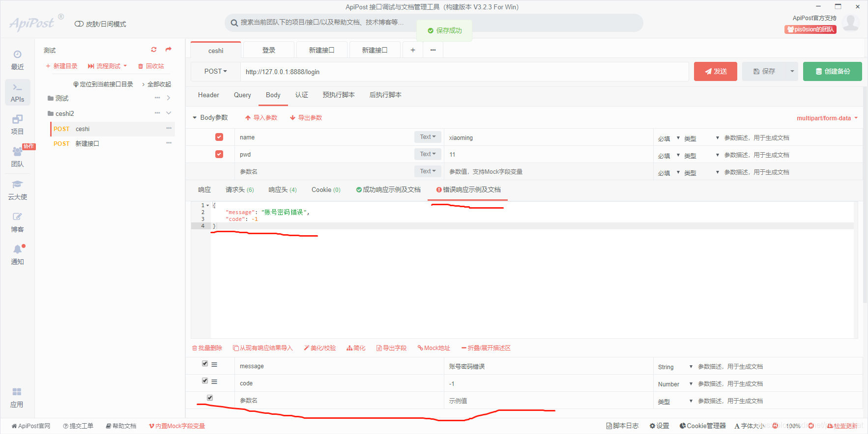
Task: Toggle the code field checkbox
Action: tap(205, 380)
